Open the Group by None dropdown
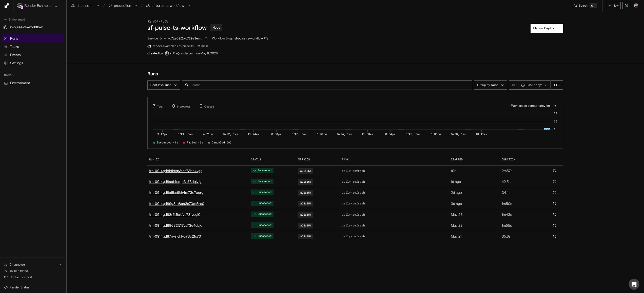This screenshot has height=293, width=644. [x=490, y=85]
